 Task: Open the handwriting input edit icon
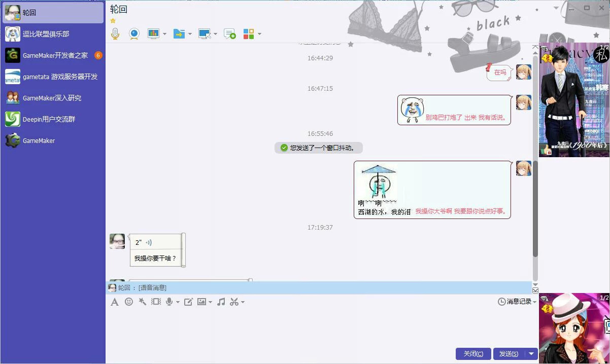coord(188,302)
